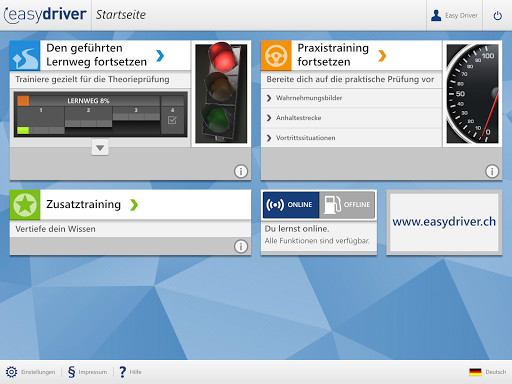Show info for the Praxistraining panel
Screen dimensions: 512x384
492,171
